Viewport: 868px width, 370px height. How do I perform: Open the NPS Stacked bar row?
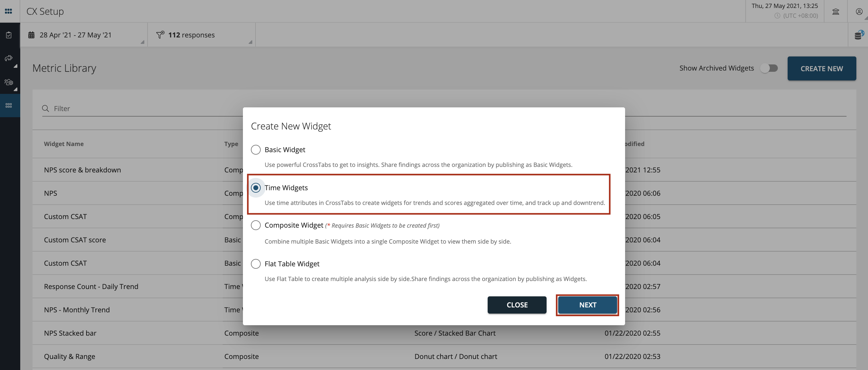point(444,333)
